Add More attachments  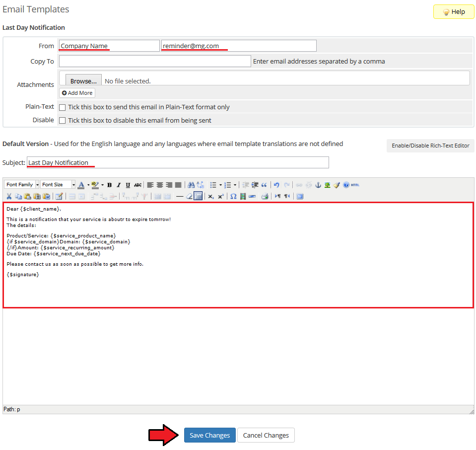[x=77, y=93]
